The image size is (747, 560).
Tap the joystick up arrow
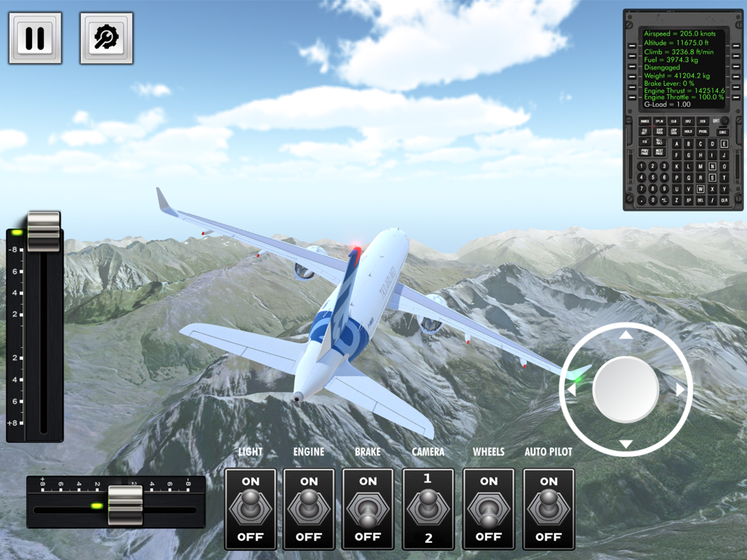tap(625, 335)
